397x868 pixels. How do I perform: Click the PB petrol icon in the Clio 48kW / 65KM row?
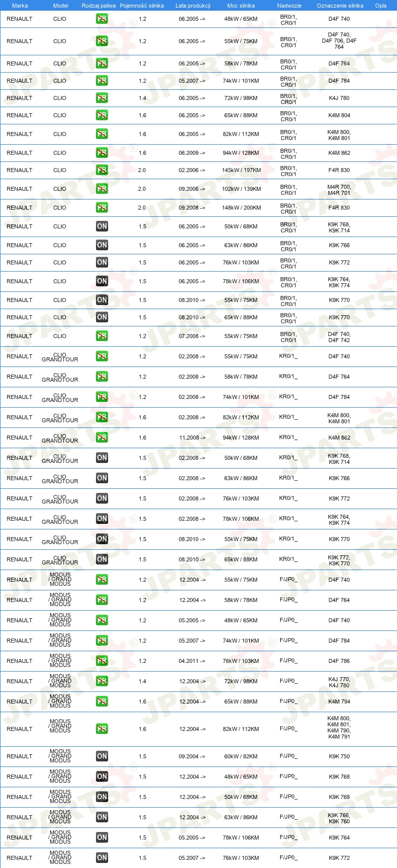pyautogui.click(x=102, y=19)
